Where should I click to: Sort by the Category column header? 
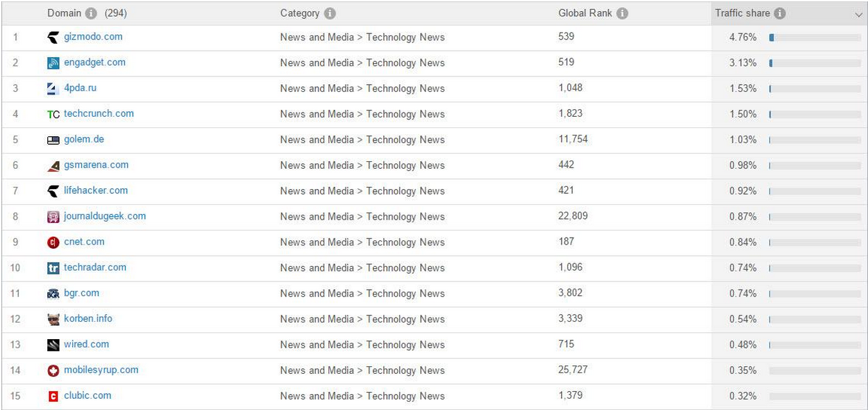point(300,13)
